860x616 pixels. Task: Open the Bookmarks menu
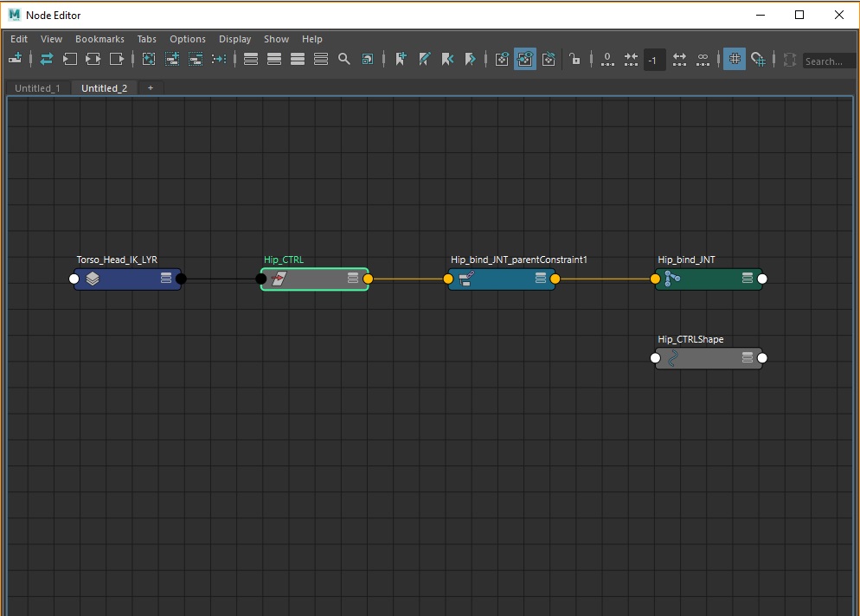pyautogui.click(x=99, y=39)
